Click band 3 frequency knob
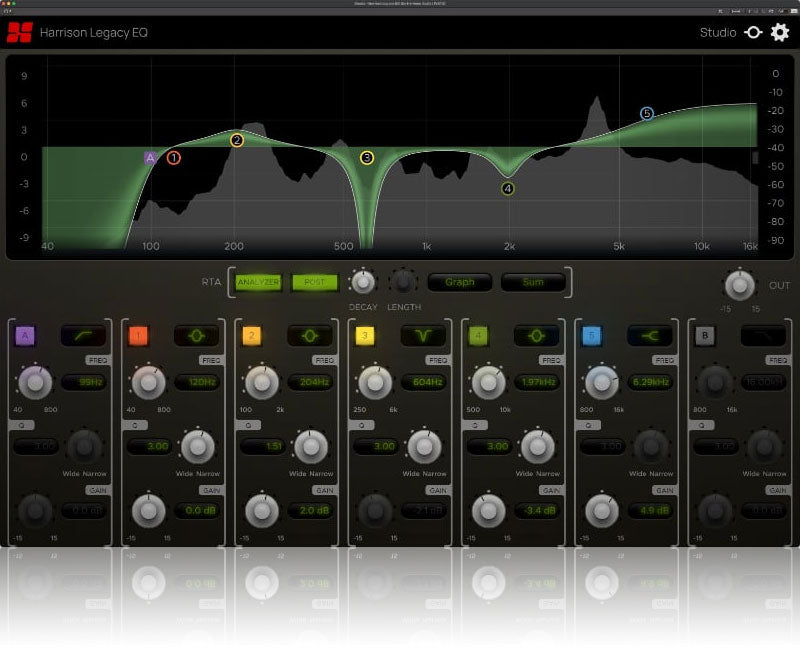Image resolution: width=800 pixels, height=647 pixels. click(x=375, y=383)
